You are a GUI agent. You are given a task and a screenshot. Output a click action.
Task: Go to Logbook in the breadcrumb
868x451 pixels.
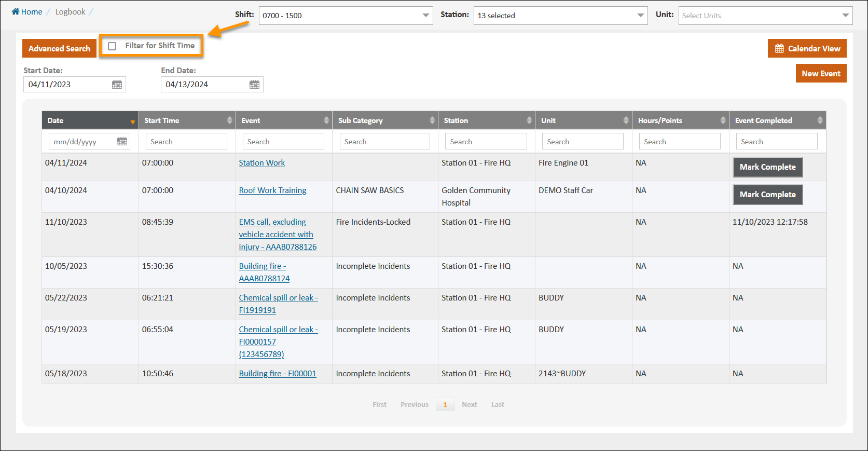pyautogui.click(x=70, y=12)
